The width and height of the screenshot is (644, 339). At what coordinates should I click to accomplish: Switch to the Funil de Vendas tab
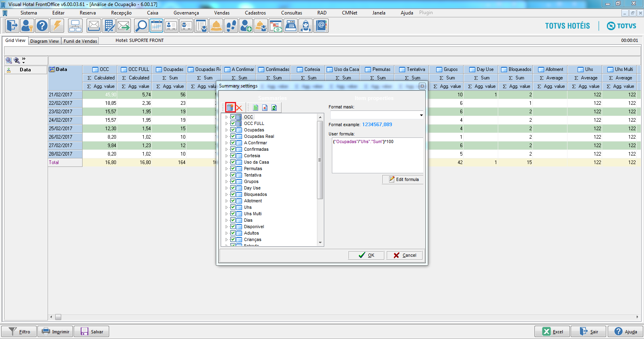(81, 41)
